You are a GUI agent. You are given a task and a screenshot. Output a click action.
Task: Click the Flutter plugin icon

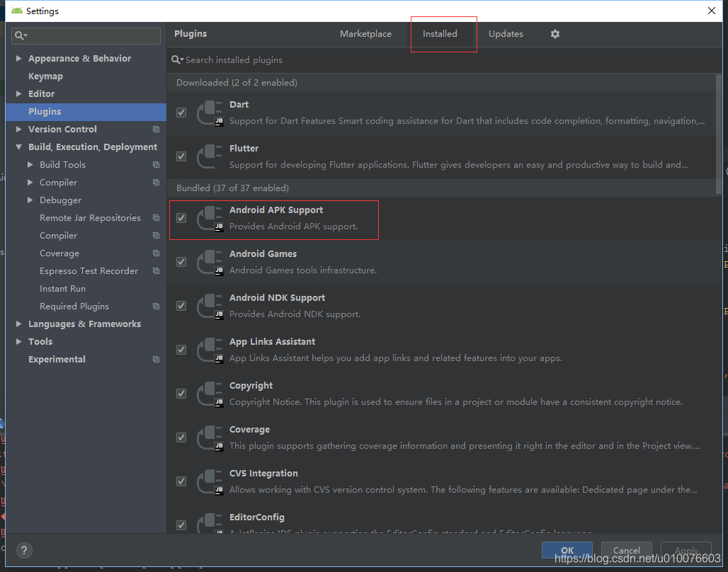pos(210,156)
